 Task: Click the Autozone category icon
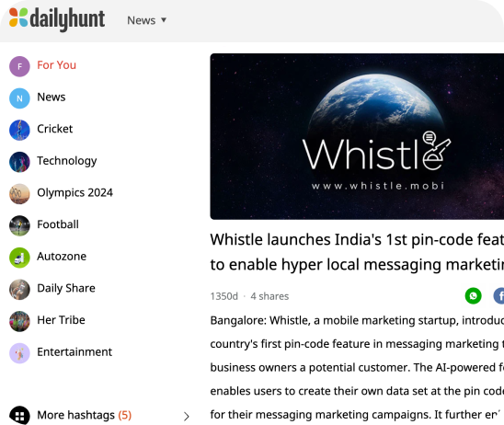tap(19, 258)
